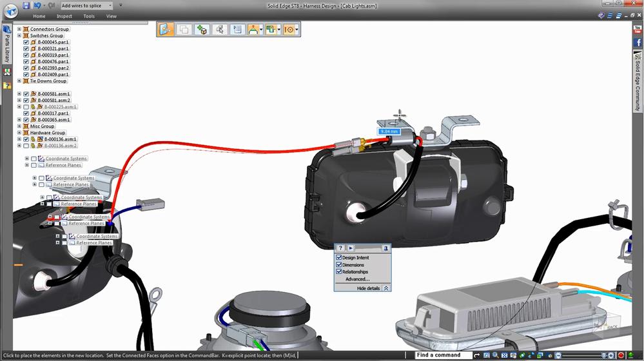Click the cursor selection tool in command bar

(x=220, y=30)
